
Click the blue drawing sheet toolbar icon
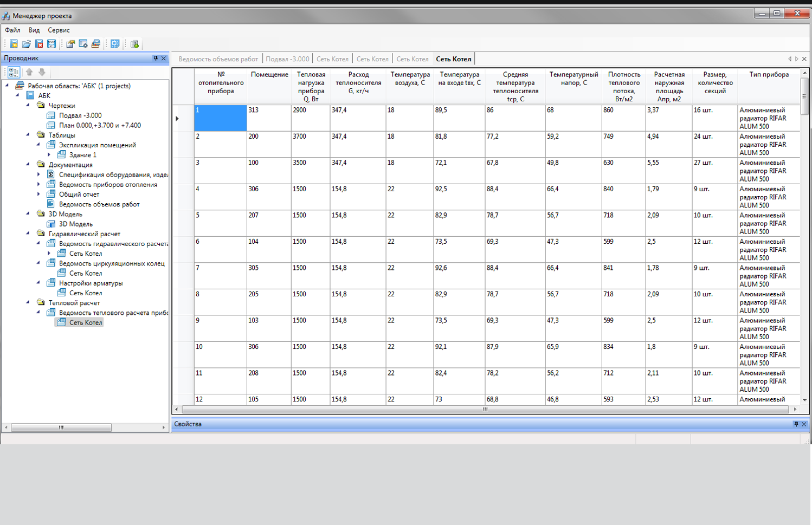tap(115, 44)
